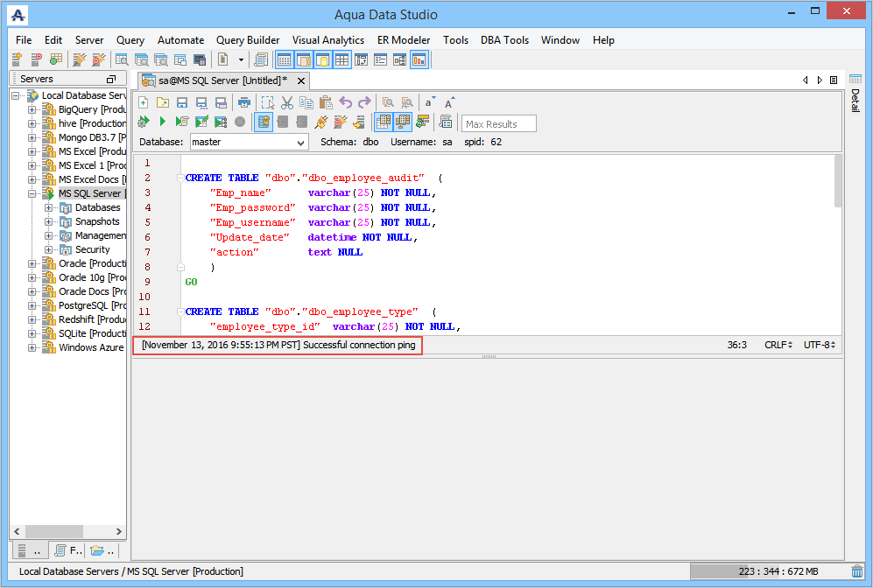
Task: Toggle the chart view button in main toolbar
Action: click(419, 59)
